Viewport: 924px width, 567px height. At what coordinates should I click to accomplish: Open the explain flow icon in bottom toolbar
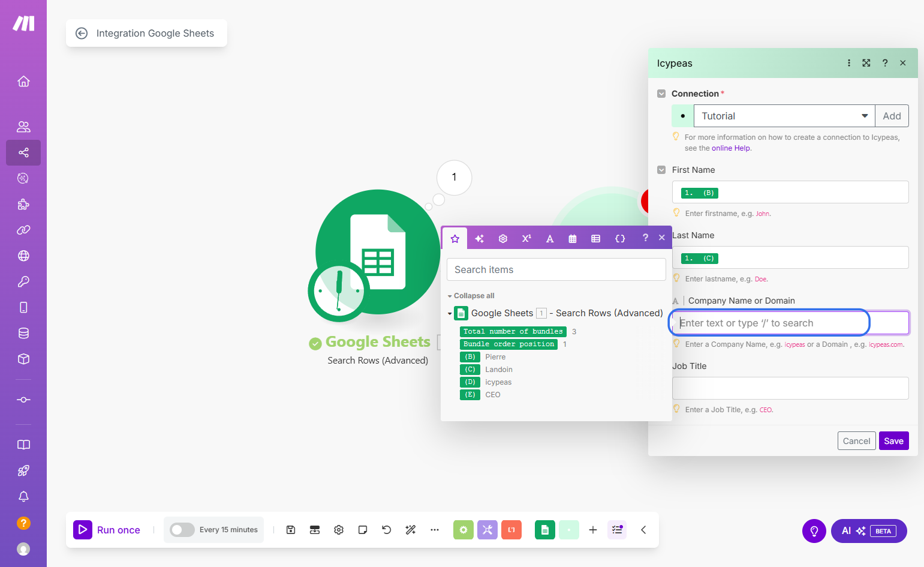[617, 530]
